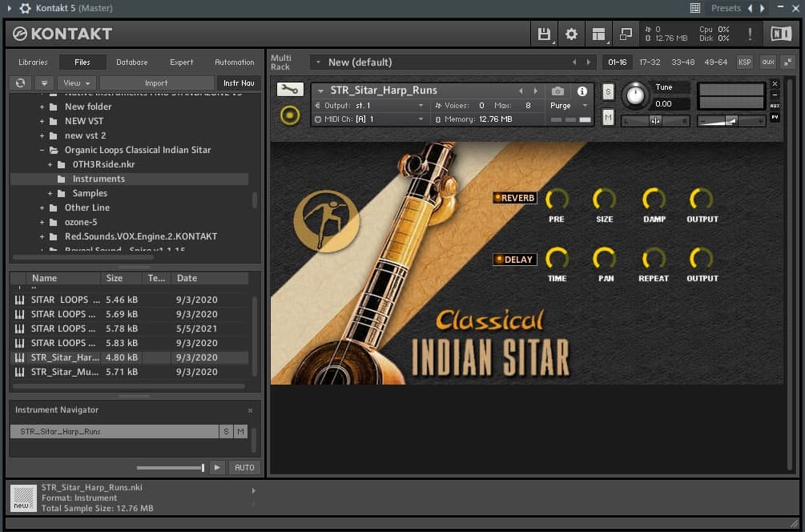805x532 pixels.
Task: Toggle the DELAY effect on or off
Action: coord(514,260)
